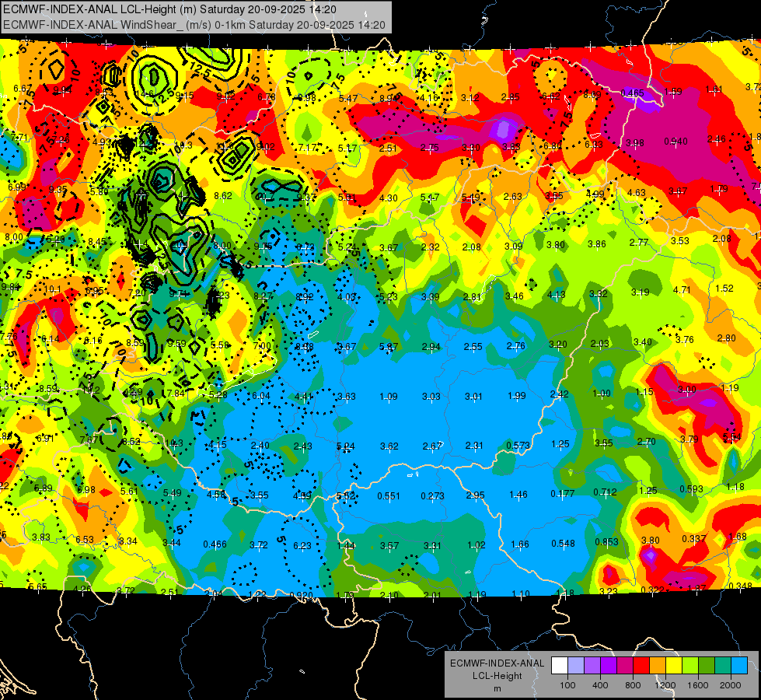Click the LCL-Height title line in header
Viewport: 761px width, 700px height.
pyautogui.click(x=169, y=9)
